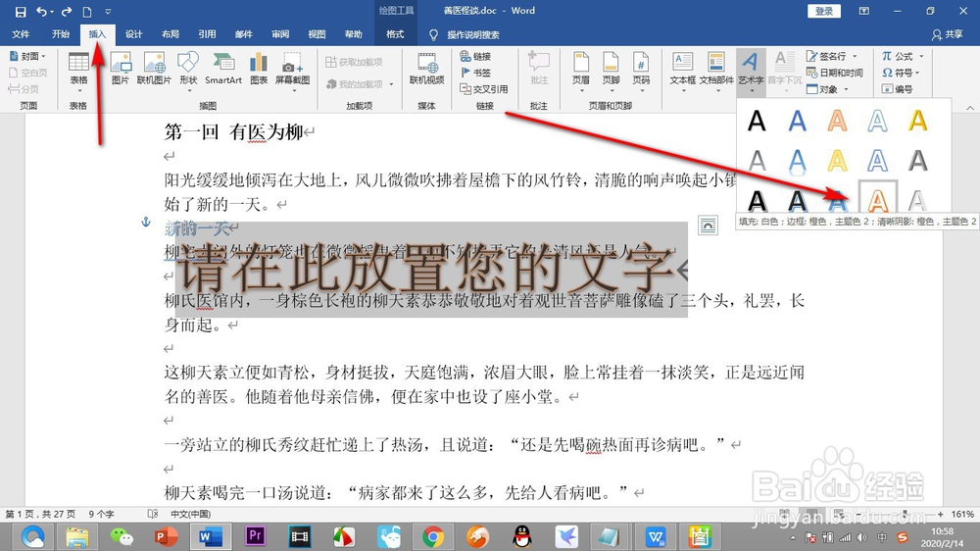The width and height of the screenshot is (980, 551).
Task: Click the layout options icon beside WordArt box
Action: point(709,225)
